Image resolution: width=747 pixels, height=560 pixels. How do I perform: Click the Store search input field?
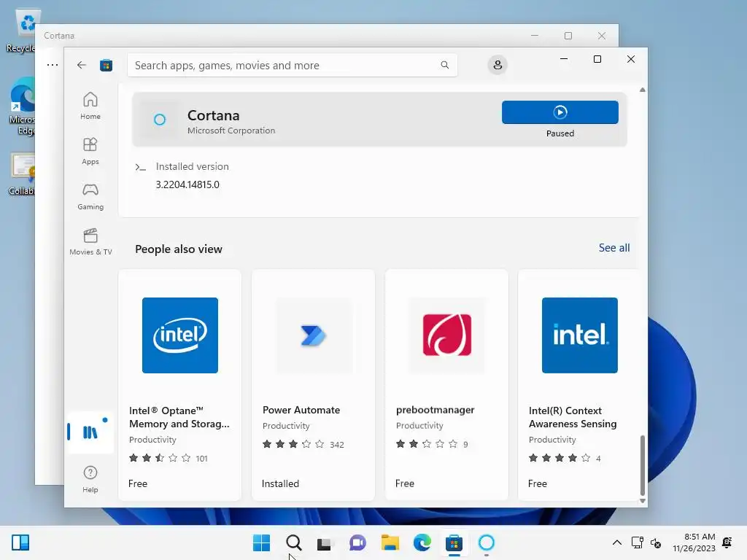tap(292, 65)
